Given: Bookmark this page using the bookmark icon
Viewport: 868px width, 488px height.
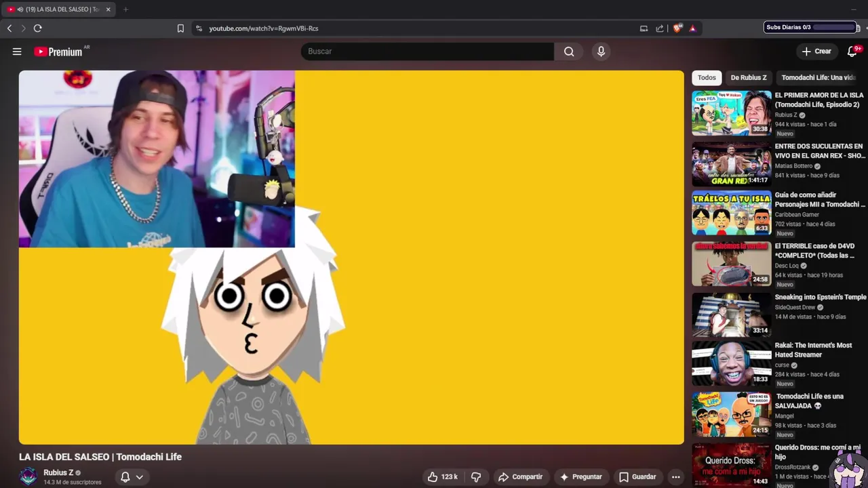Looking at the screenshot, I should pyautogui.click(x=180, y=28).
